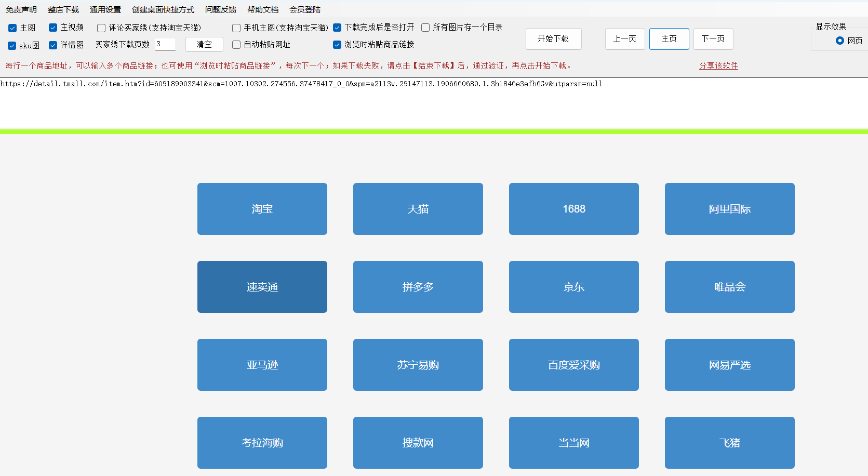Click the 买家绣下载页数 number field

coord(165,44)
